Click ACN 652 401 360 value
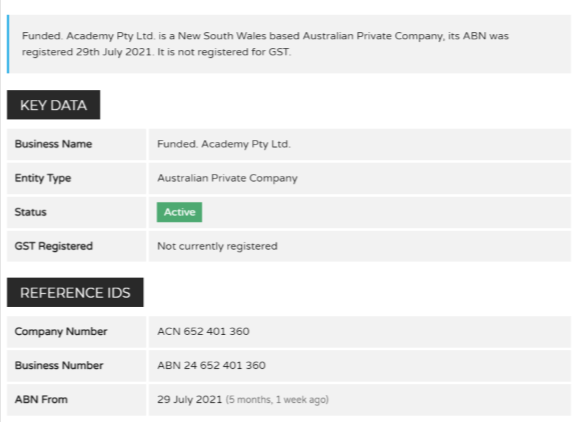575x422 pixels. click(203, 331)
